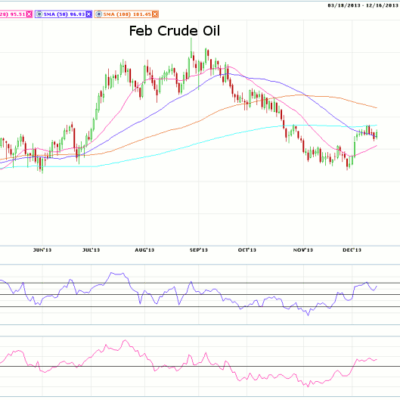This screenshot has height=400, width=400.
Task: Remove the SMA (50) 96.93 indicator
Action: (89, 14)
